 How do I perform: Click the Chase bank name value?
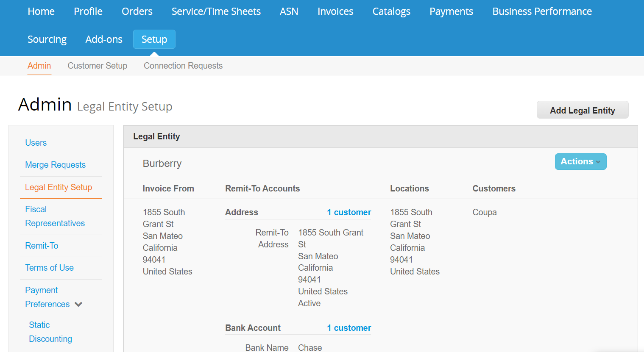coord(310,347)
